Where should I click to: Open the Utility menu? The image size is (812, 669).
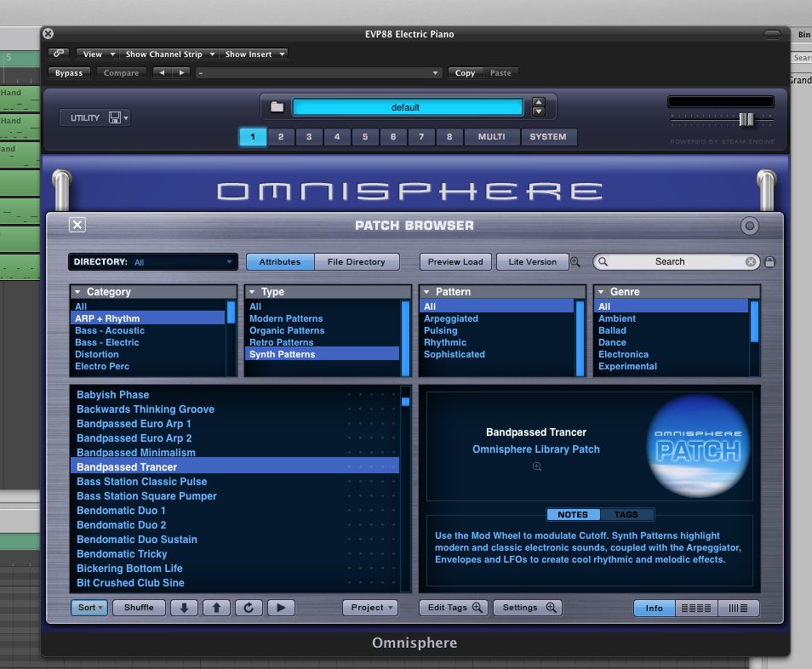(94, 117)
